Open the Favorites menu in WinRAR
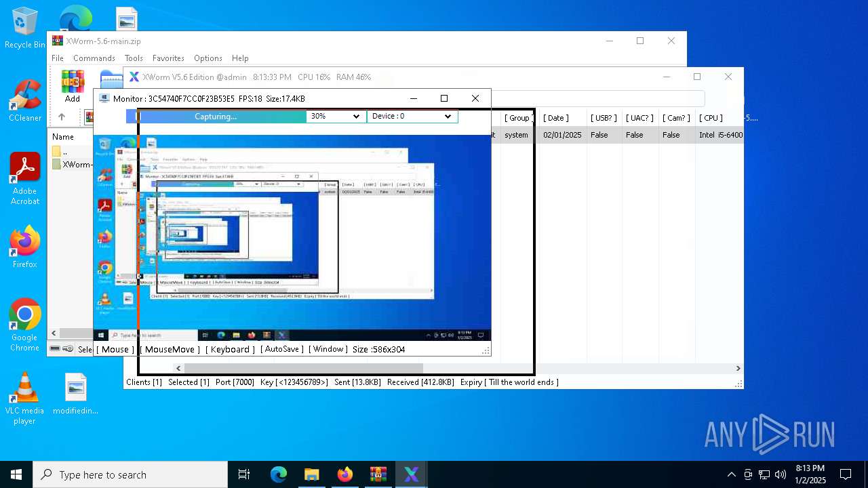 click(168, 58)
